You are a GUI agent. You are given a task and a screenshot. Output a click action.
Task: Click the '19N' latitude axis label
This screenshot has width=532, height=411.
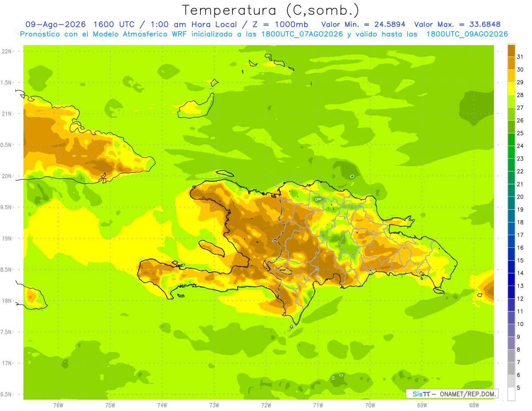(x=6, y=239)
